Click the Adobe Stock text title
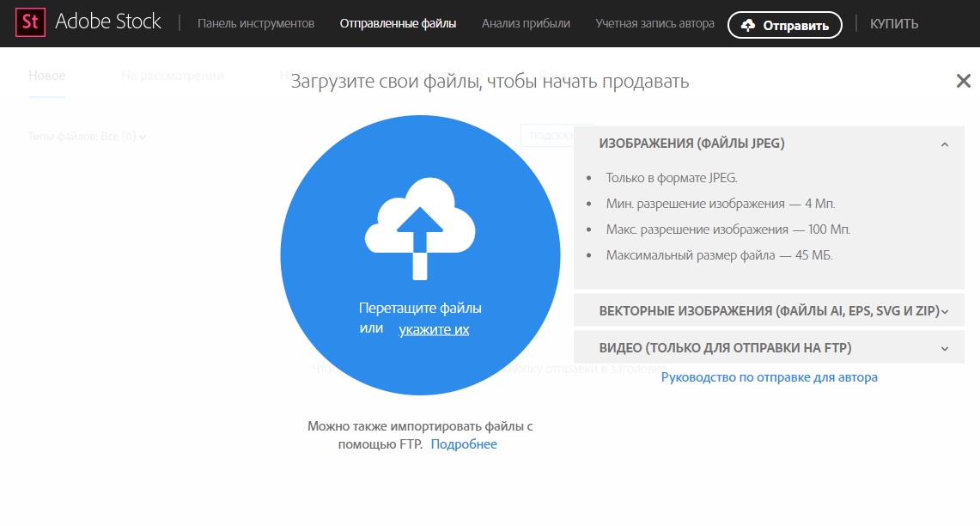The width and height of the screenshot is (980, 526). (x=108, y=23)
